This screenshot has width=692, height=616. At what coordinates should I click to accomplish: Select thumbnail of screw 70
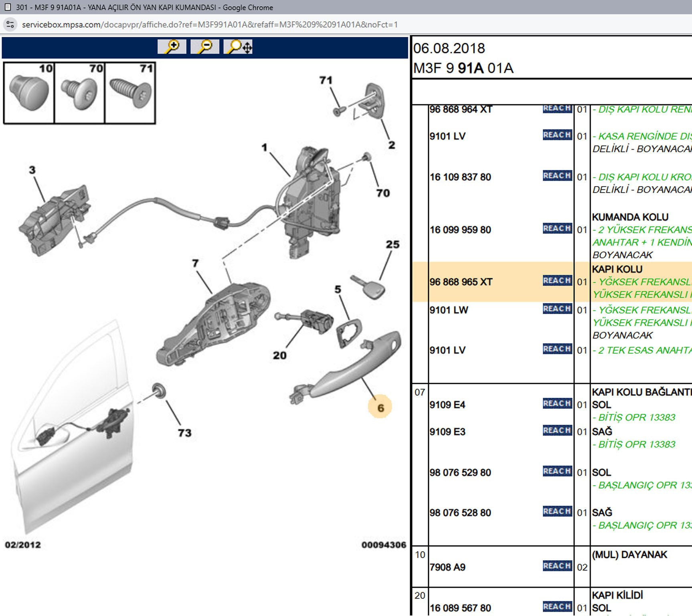point(79,93)
